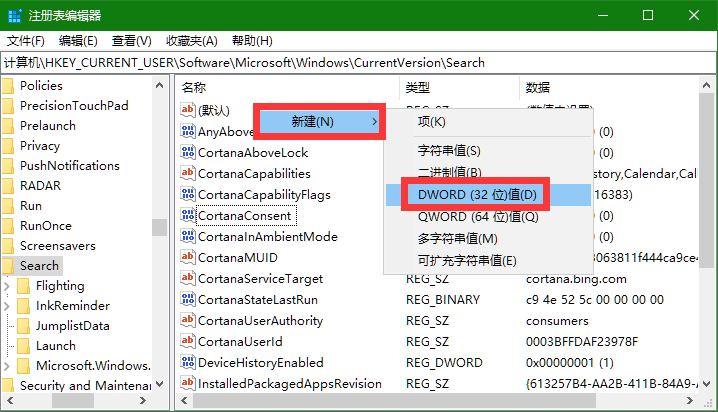Select the Search key in tree
This screenshot has height=412, width=718.
coord(39,266)
